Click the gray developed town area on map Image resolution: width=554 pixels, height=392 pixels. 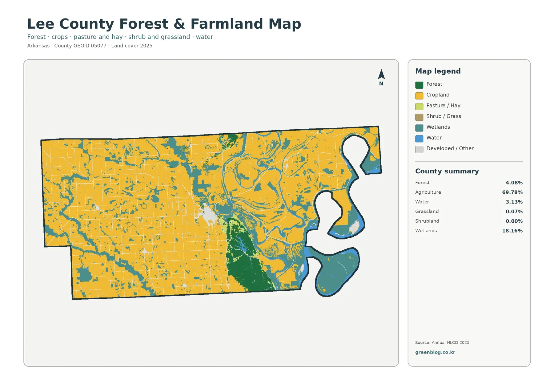coord(209,215)
